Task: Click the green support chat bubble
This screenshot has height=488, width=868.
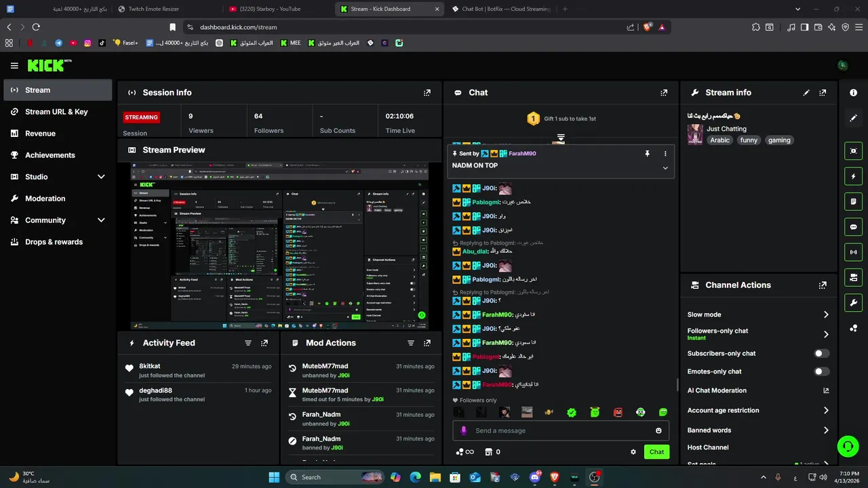Action: [848, 446]
